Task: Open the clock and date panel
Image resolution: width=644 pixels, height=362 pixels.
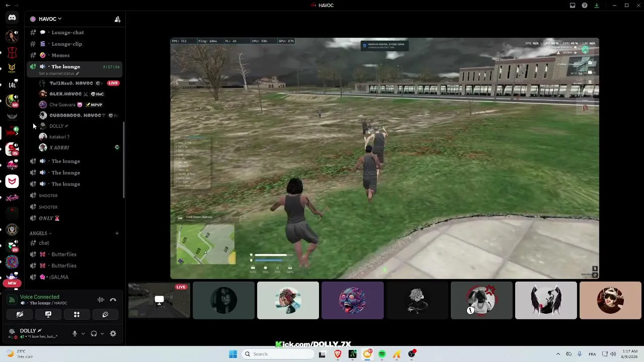Action: pyautogui.click(x=629, y=354)
